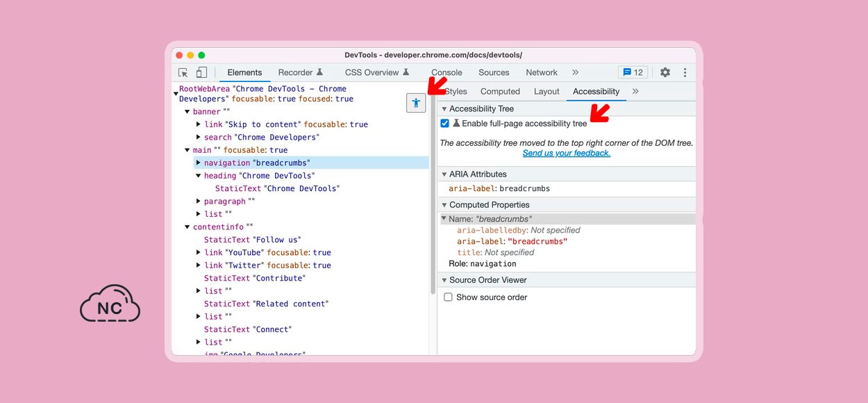Expand the link YouTube node
868x403 pixels.
198,252
